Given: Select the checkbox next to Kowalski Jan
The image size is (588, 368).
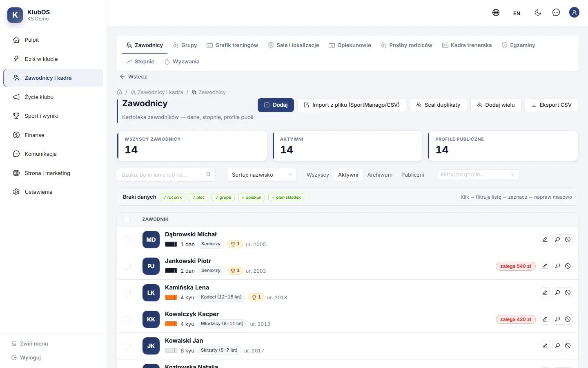Looking at the screenshot, I should pos(127,346).
